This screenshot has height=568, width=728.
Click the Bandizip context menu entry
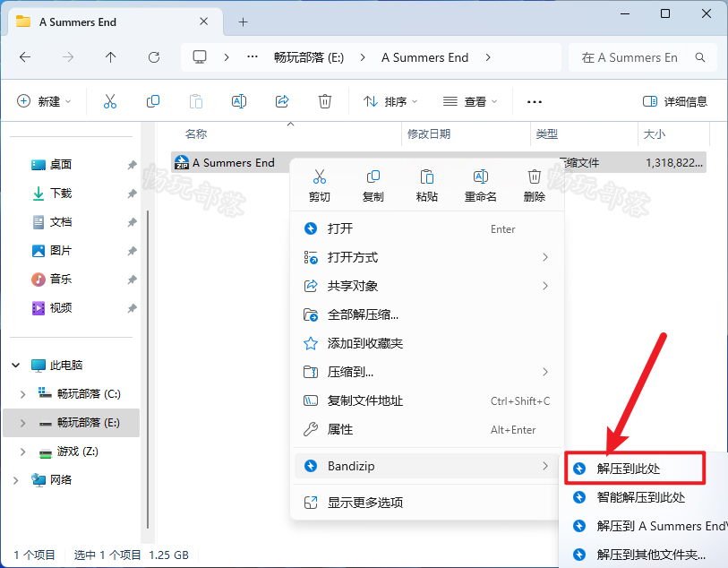click(x=426, y=466)
